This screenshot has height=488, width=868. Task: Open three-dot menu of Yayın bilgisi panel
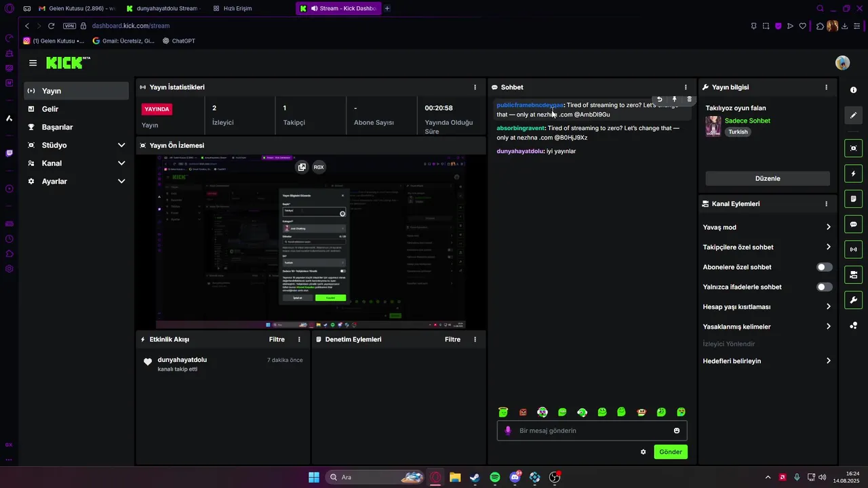pyautogui.click(x=826, y=87)
